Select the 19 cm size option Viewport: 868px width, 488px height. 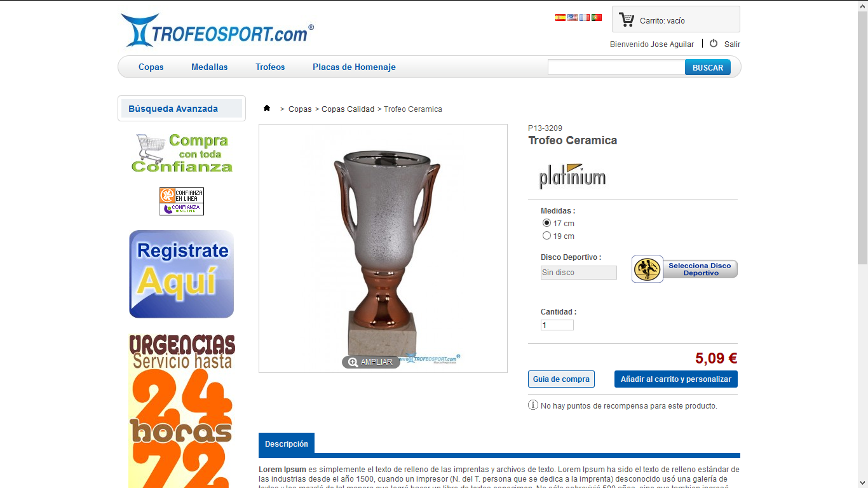pos(546,236)
